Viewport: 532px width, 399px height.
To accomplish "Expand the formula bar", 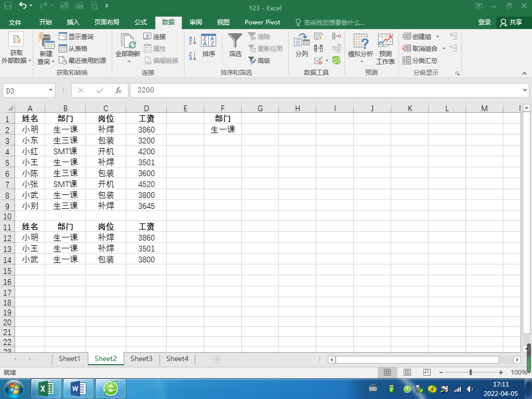I will coord(525,90).
